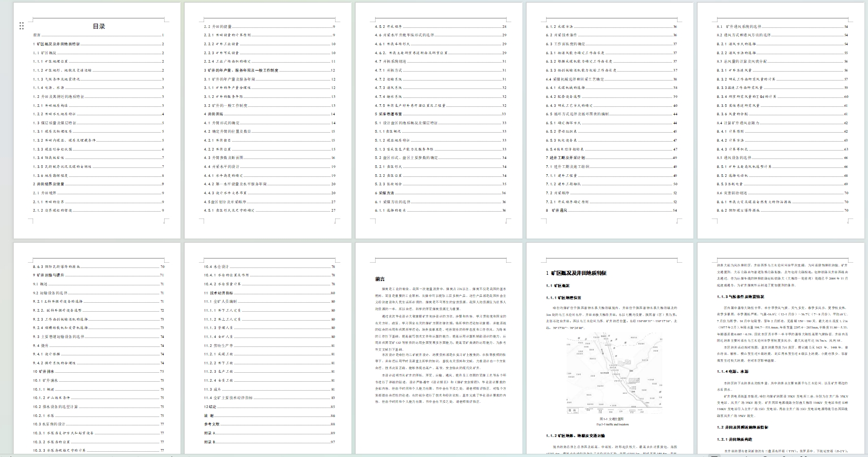
Task: Open the '9 矿井运输与提升' contents entry
Action: coord(98,275)
